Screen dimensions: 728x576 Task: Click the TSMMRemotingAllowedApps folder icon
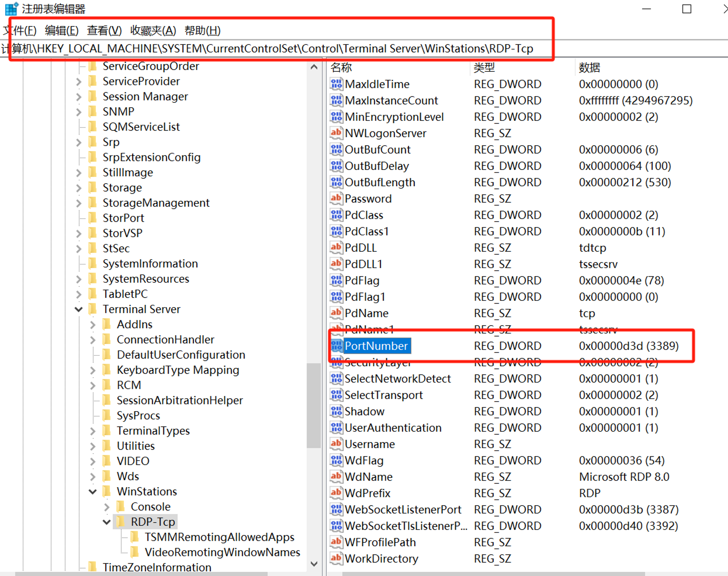click(x=135, y=537)
